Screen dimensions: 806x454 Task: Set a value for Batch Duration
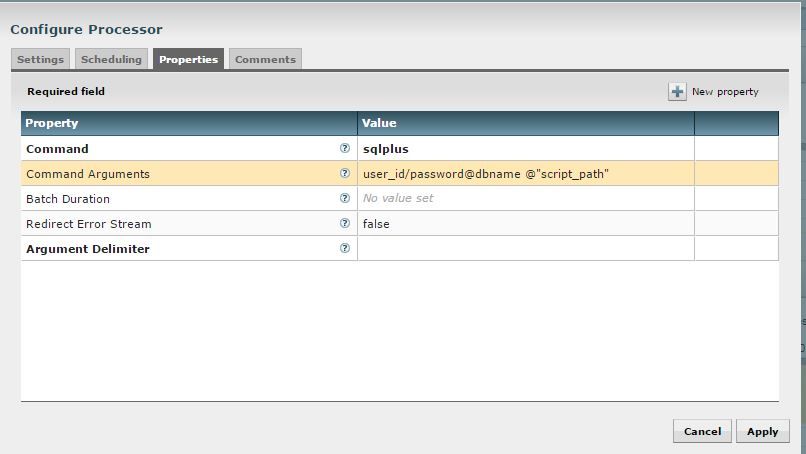click(526, 198)
